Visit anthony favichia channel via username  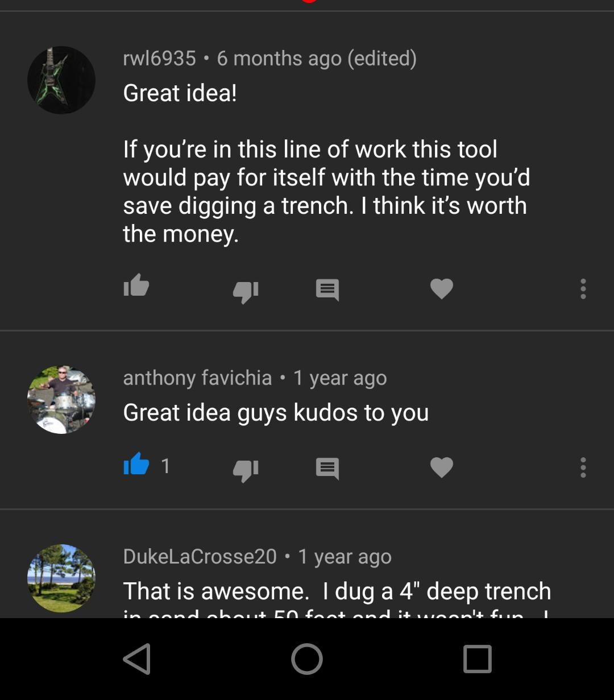click(197, 378)
